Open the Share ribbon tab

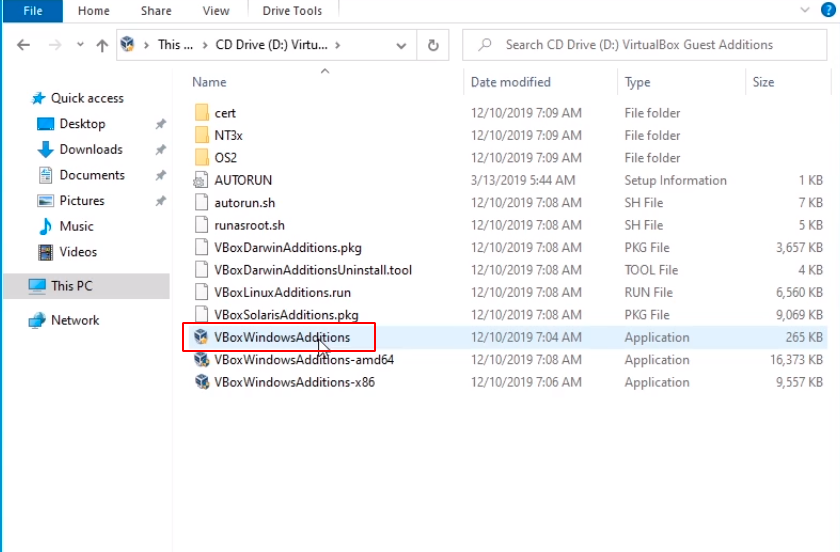(156, 11)
